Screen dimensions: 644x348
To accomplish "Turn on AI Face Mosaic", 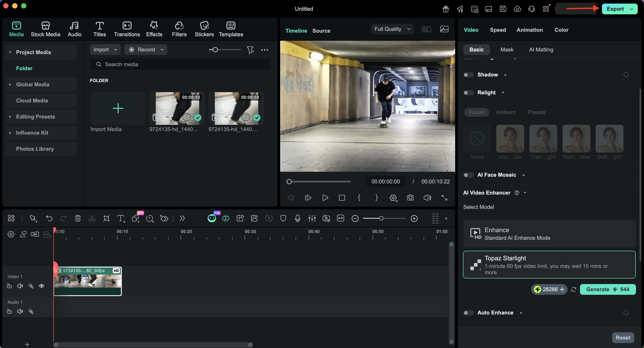I will coord(468,175).
